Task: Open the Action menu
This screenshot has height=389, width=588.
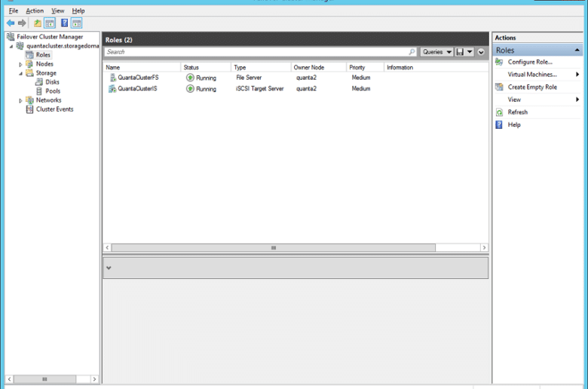Action: pos(35,11)
